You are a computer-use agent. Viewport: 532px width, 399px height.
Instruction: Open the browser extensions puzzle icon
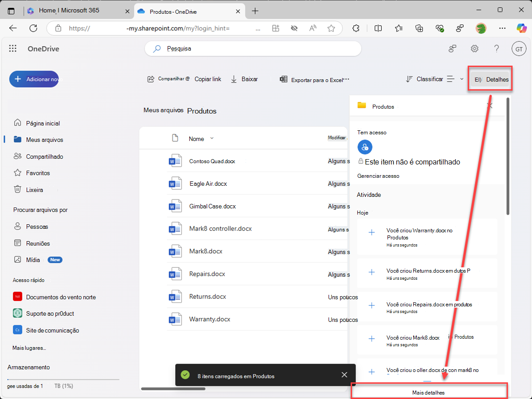pyautogui.click(x=356, y=28)
